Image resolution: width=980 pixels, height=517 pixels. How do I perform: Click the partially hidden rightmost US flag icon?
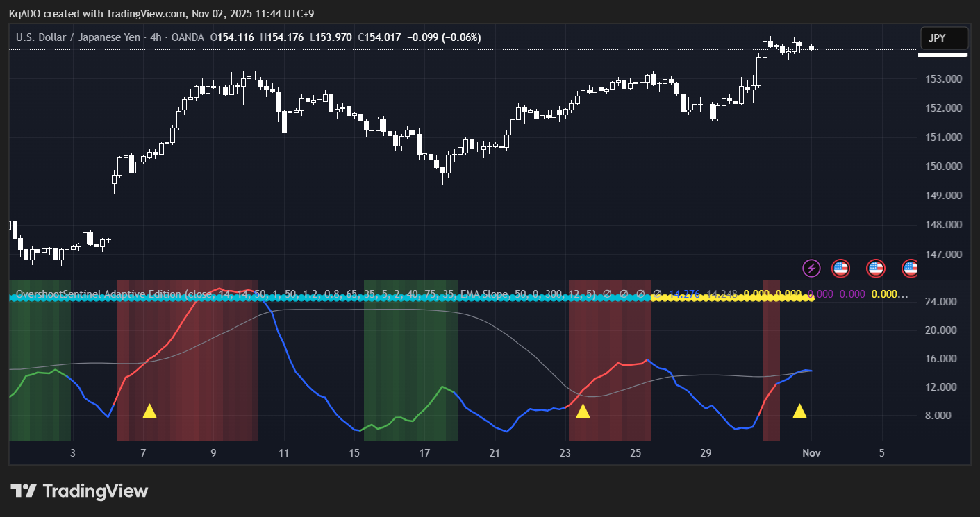point(910,268)
